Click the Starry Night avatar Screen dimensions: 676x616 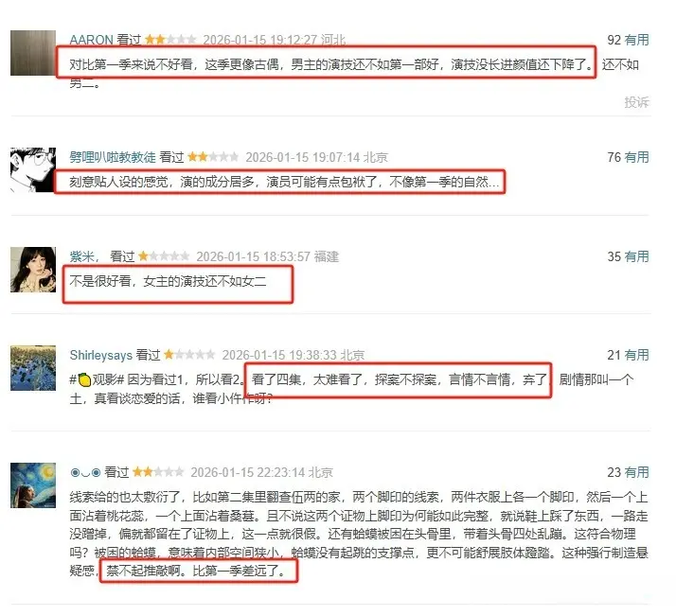coord(33,485)
